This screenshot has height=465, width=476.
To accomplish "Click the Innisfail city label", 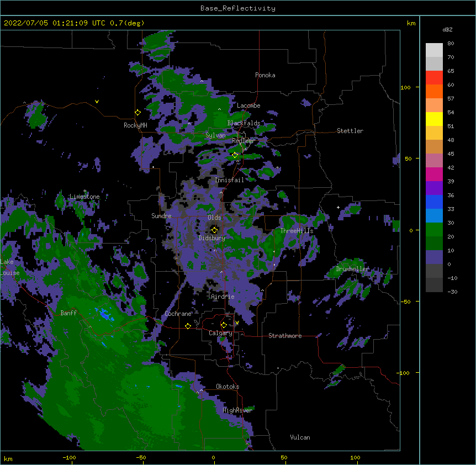I will click(230, 180).
